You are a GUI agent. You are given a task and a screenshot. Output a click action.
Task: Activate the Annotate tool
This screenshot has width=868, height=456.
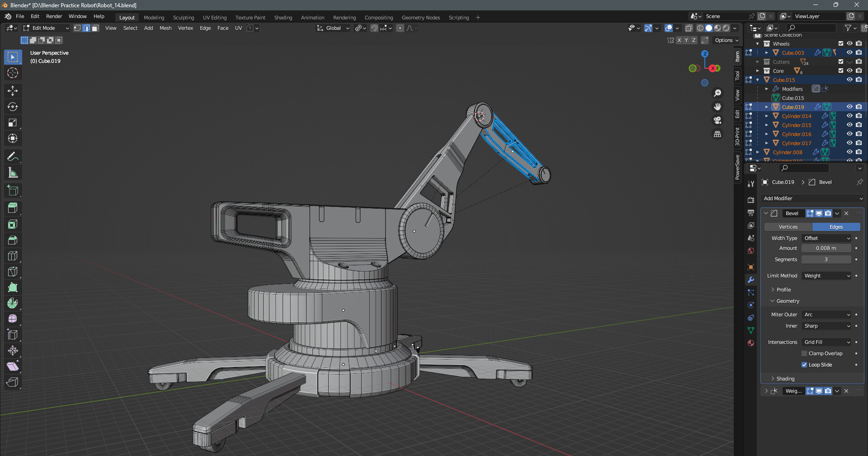point(13,156)
